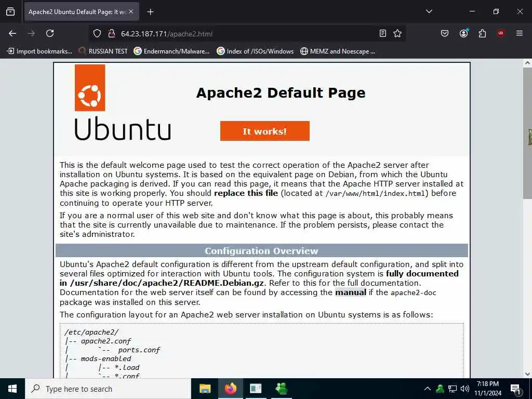Open RUSSIAN TEST bookmark
532x399 pixels.
click(103, 51)
